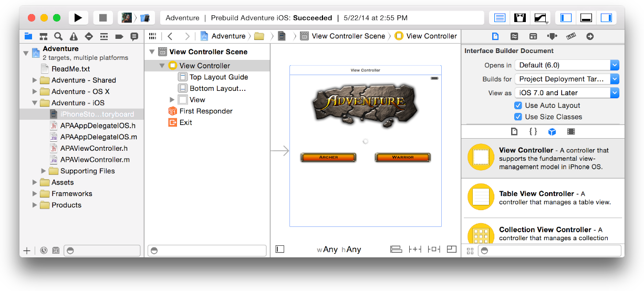Image resolution: width=644 pixels, height=291 pixels.
Task: Toggle the right utilities panel
Action: [606, 18]
